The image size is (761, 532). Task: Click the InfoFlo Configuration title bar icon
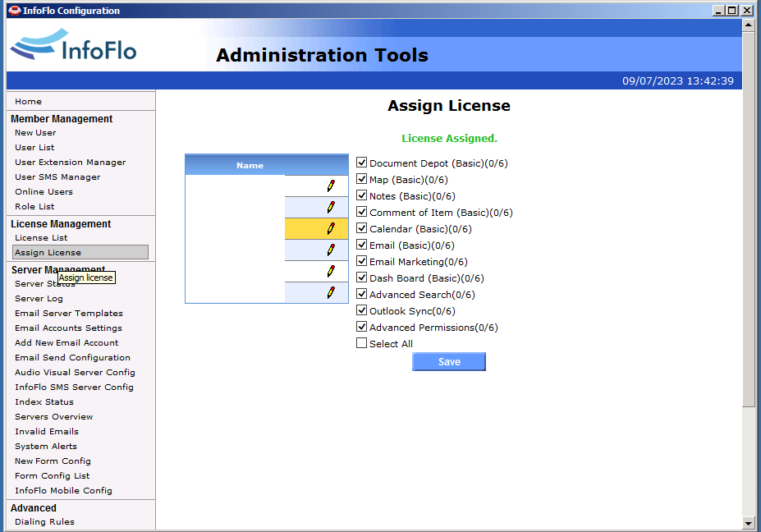point(14,10)
